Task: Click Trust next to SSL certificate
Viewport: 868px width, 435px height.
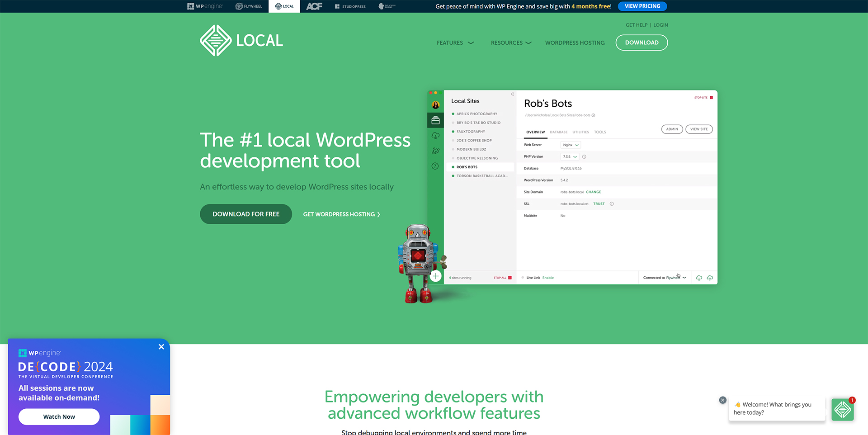Action: 599,203
